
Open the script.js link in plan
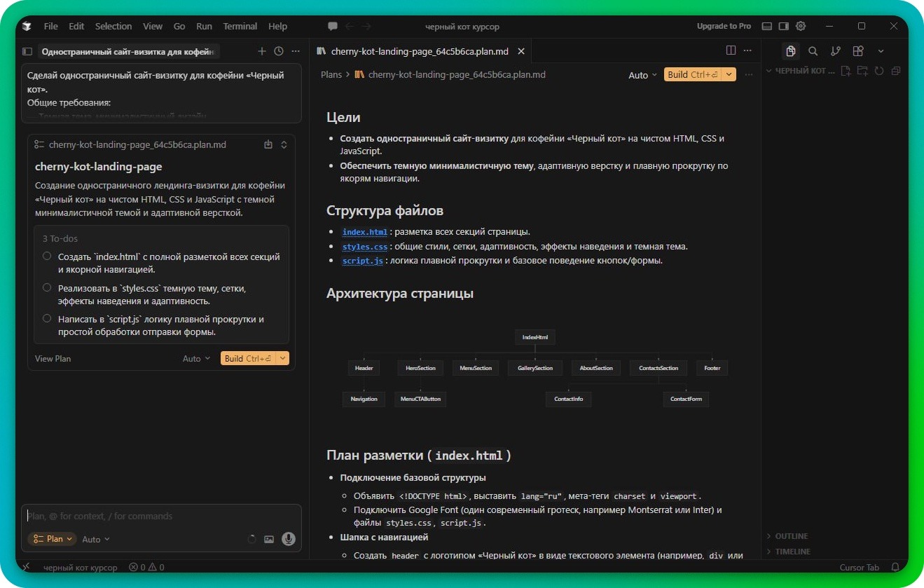362,261
